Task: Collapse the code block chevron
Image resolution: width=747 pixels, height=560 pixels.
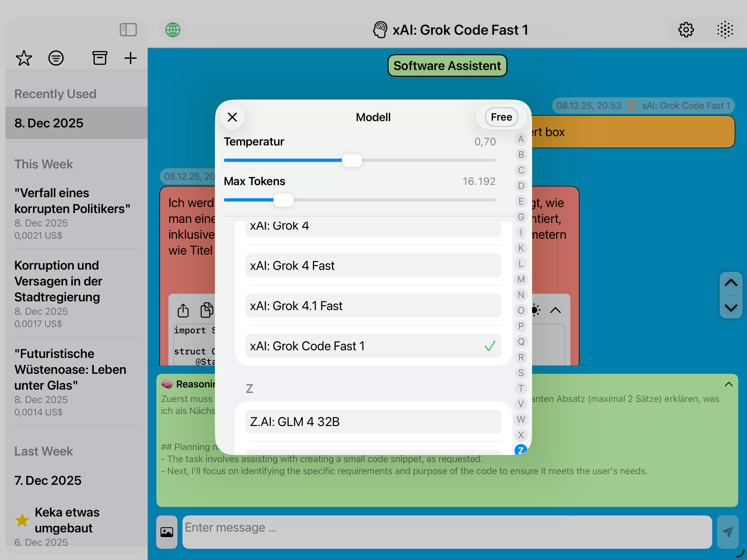Action: [x=556, y=310]
